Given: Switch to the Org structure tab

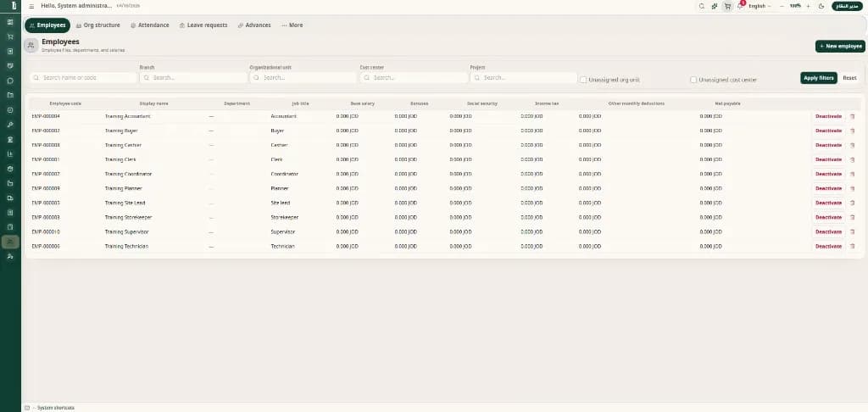Looking at the screenshot, I should [x=98, y=25].
